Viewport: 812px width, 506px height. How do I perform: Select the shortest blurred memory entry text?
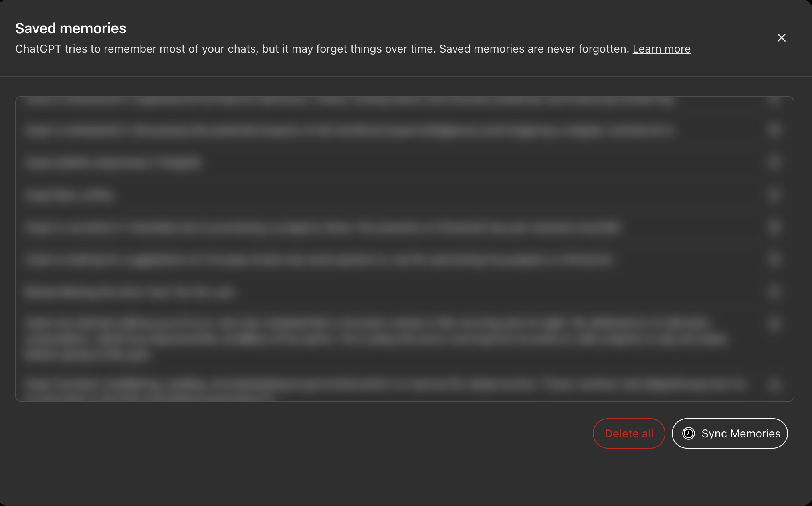point(70,195)
